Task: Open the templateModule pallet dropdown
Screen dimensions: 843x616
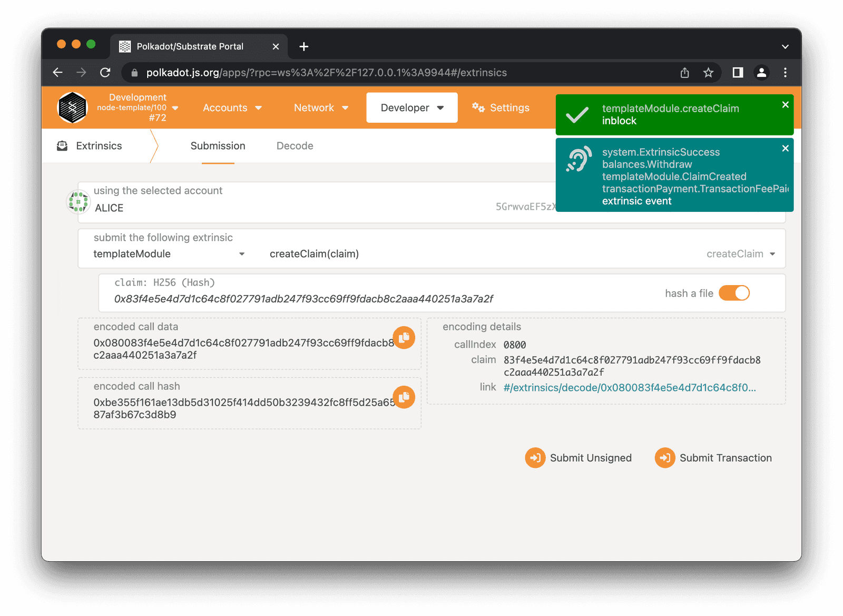Action: point(169,254)
